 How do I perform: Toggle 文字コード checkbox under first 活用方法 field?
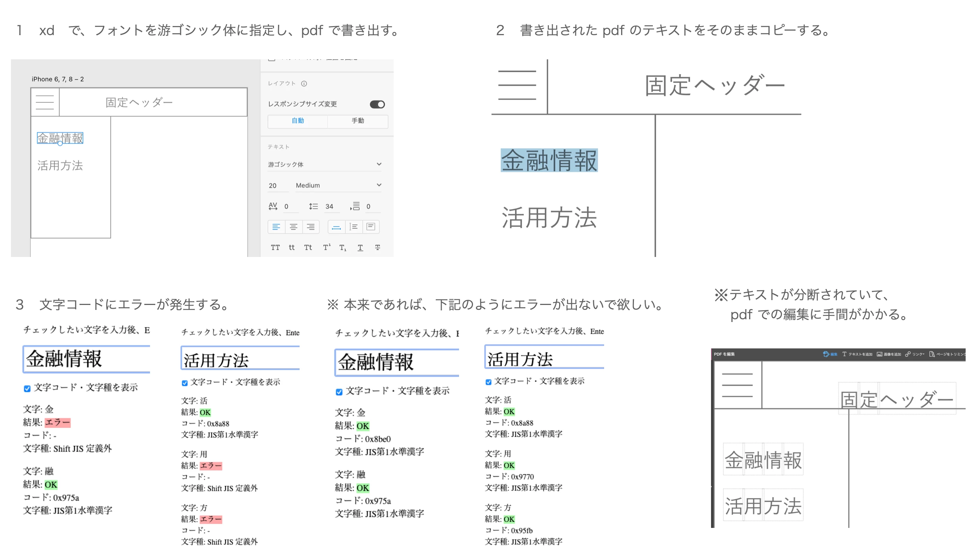click(185, 382)
